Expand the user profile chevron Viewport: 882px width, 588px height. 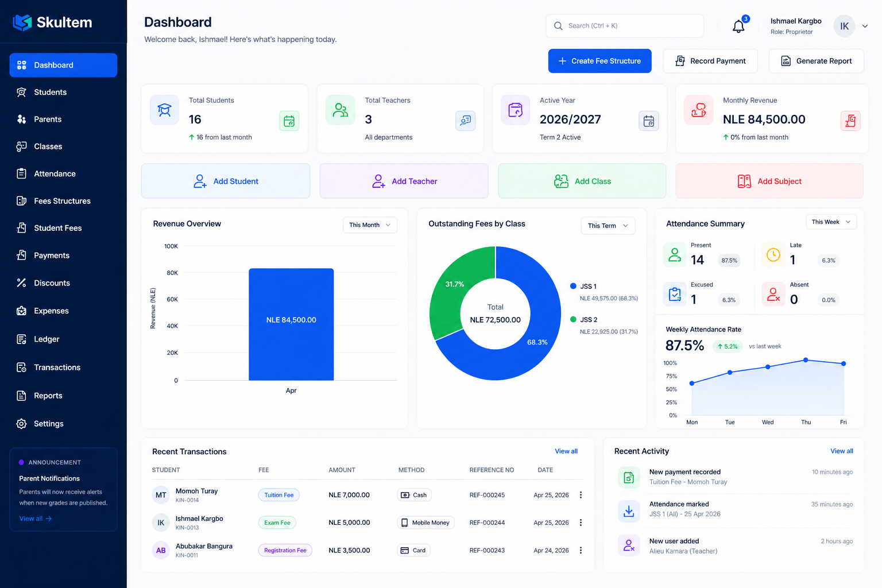tap(865, 26)
